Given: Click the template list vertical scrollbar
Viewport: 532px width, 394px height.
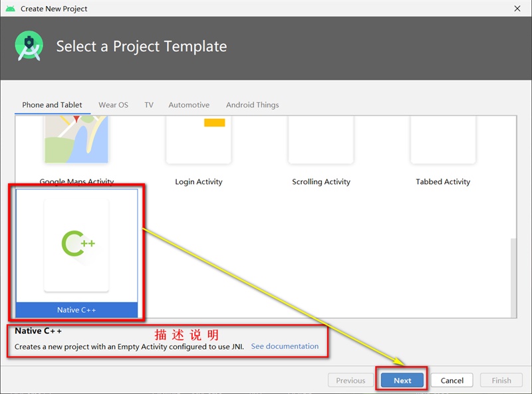Looking at the screenshot, I should click(513, 277).
